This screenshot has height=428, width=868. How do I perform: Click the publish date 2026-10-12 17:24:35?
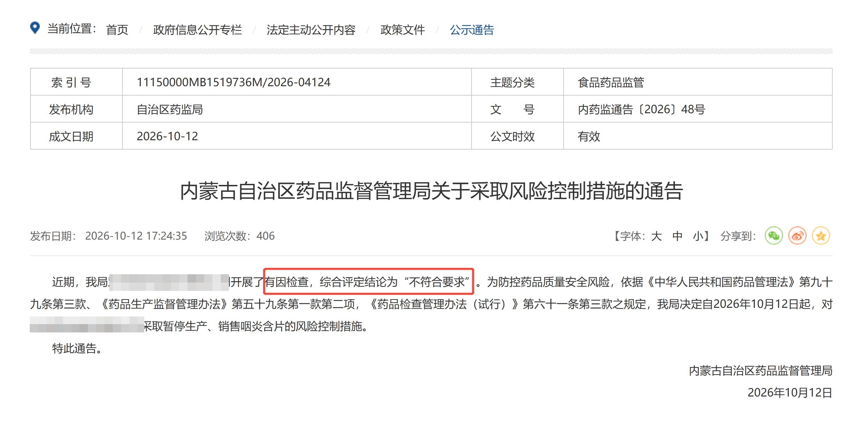[x=136, y=236]
